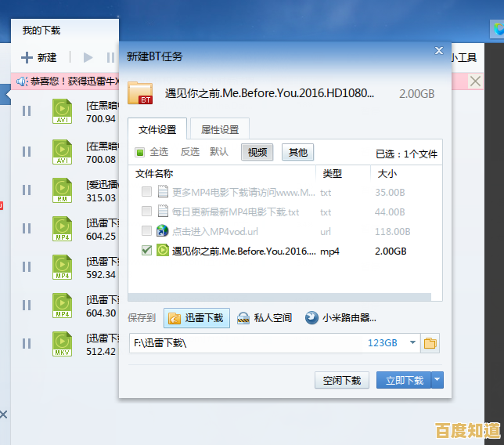Click the 其他 filter button
Image resolution: width=504 pixels, height=445 pixels.
297,152
